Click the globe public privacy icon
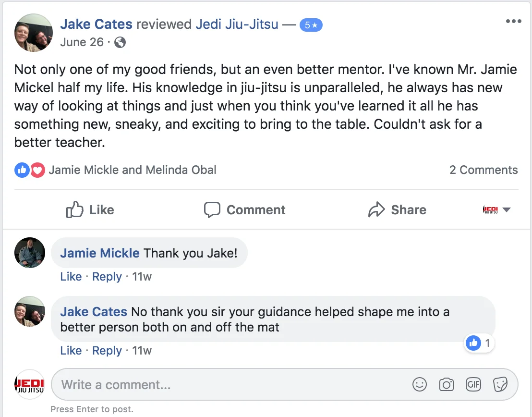Viewport: 532px width, 417px height. (x=120, y=42)
